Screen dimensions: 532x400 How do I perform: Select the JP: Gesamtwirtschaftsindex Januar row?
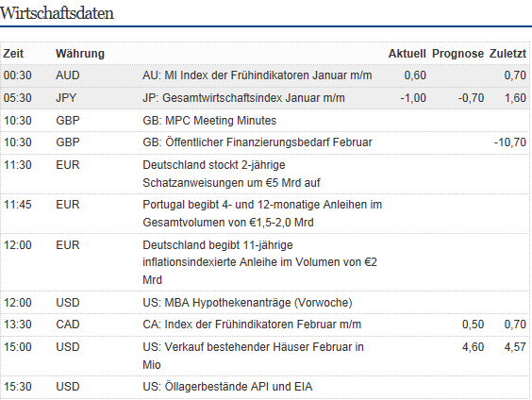click(x=265, y=98)
